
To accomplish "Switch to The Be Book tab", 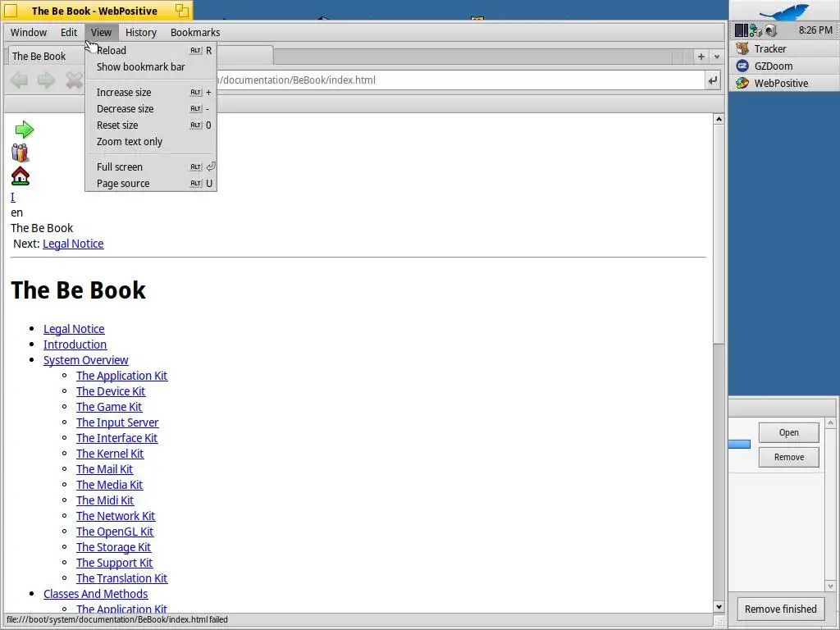I will point(46,57).
